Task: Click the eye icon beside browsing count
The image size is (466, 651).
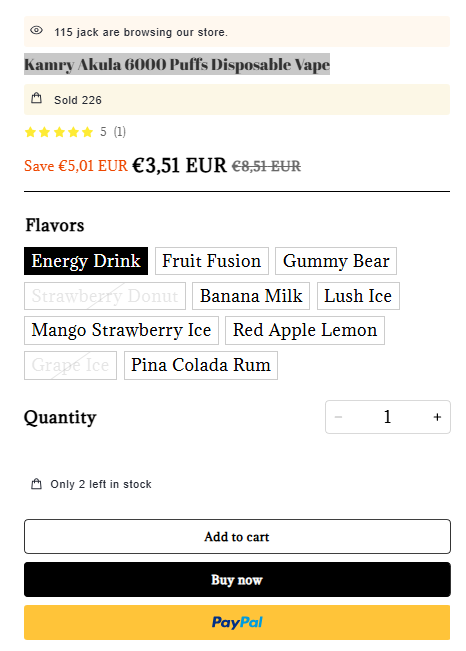Action: pos(37,30)
